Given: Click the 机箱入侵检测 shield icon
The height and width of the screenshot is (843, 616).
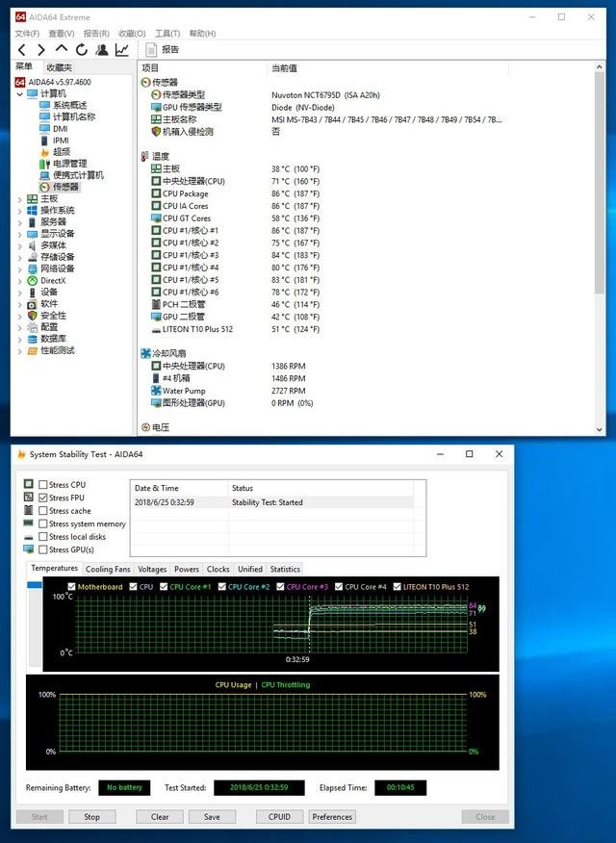Looking at the screenshot, I should pos(156,132).
